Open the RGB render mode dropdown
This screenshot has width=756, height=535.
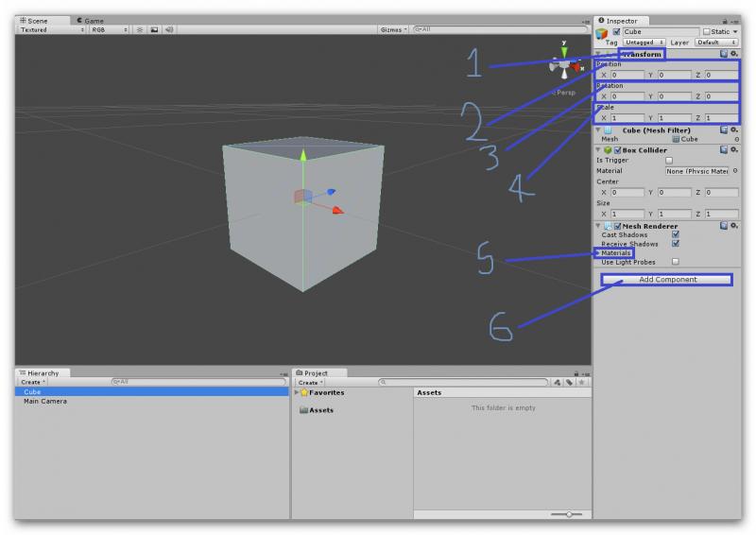[x=109, y=30]
